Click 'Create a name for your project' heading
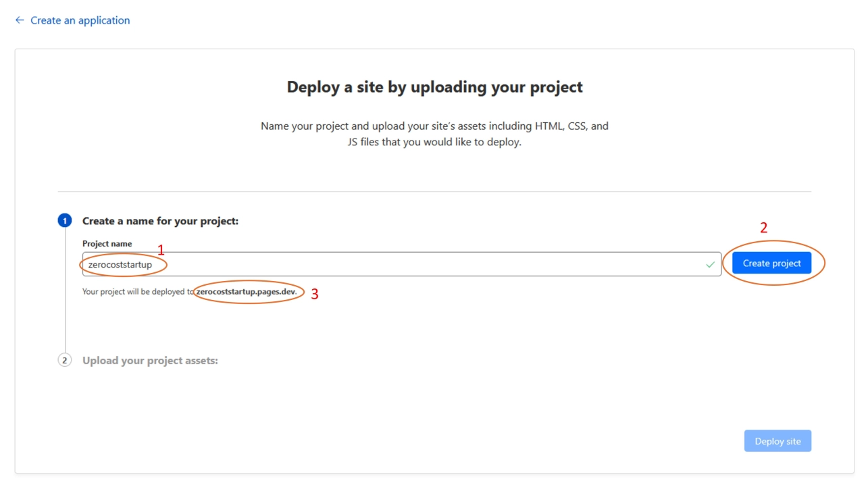868x481 pixels. point(160,221)
